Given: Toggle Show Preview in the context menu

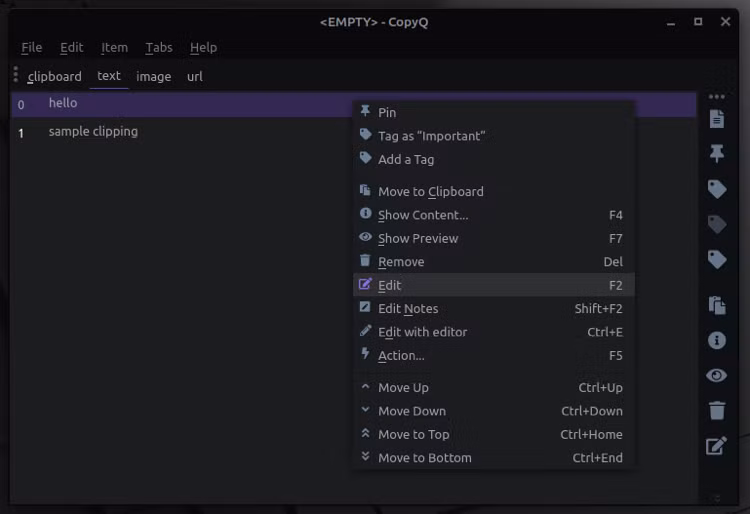Looking at the screenshot, I should pyautogui.click(x=494, y=238).
